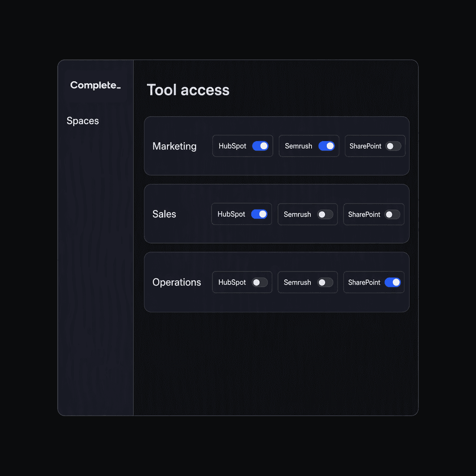The width and height of the screenshot is (476, 476).
Task: Disable SharePoint toggle for Operations
Action: click(392, 282)
